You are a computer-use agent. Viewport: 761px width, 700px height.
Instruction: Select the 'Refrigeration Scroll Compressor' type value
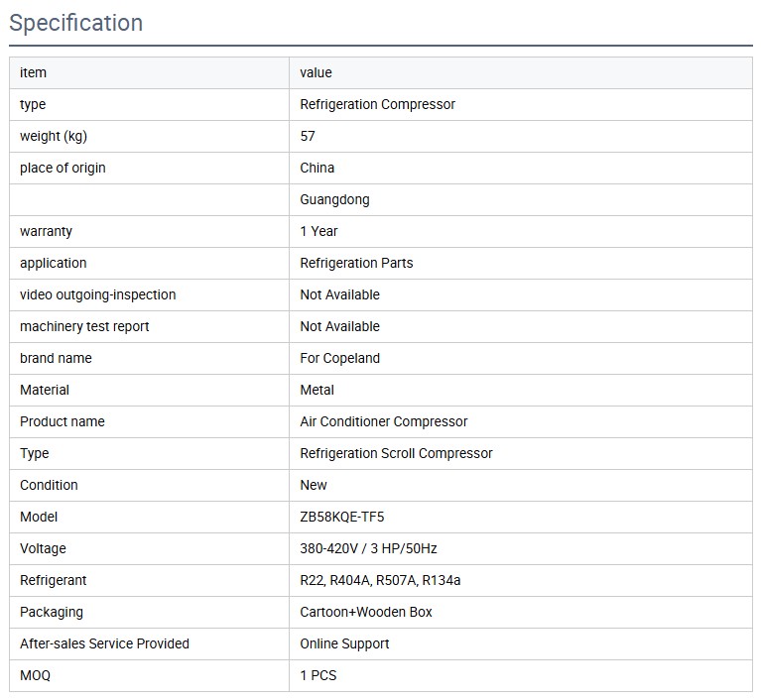[396, 453]
